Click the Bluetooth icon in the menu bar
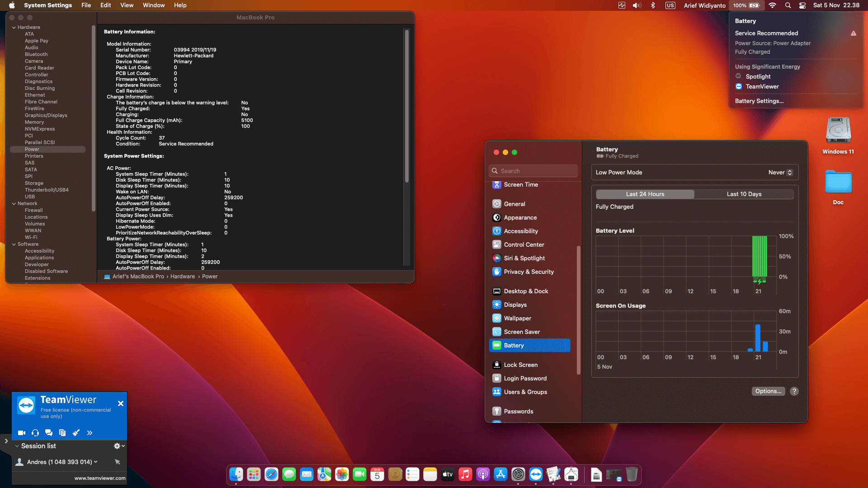 (x=653, y=5)
